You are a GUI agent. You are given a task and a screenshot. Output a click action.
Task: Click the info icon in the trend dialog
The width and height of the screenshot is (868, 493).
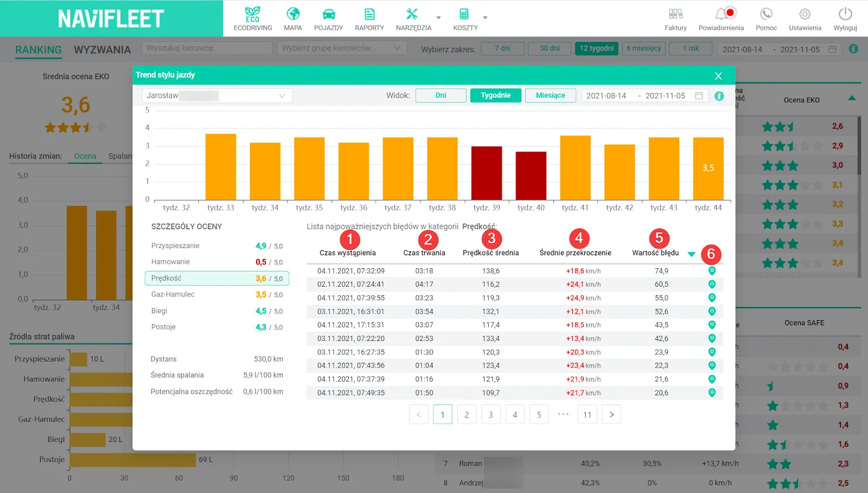point(719,96)
